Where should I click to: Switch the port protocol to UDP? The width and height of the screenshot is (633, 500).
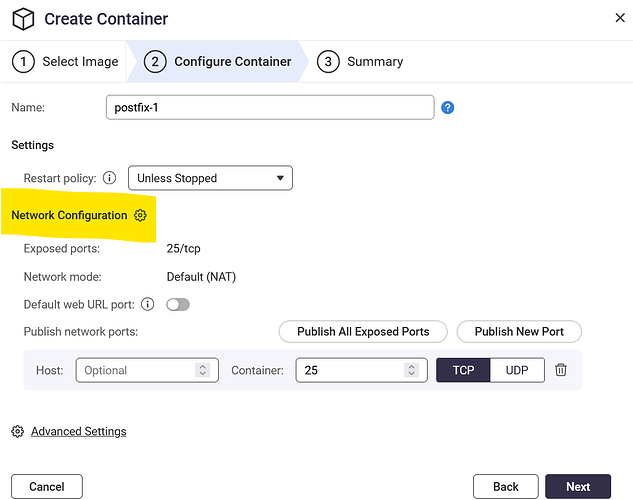tap(517, 370)
